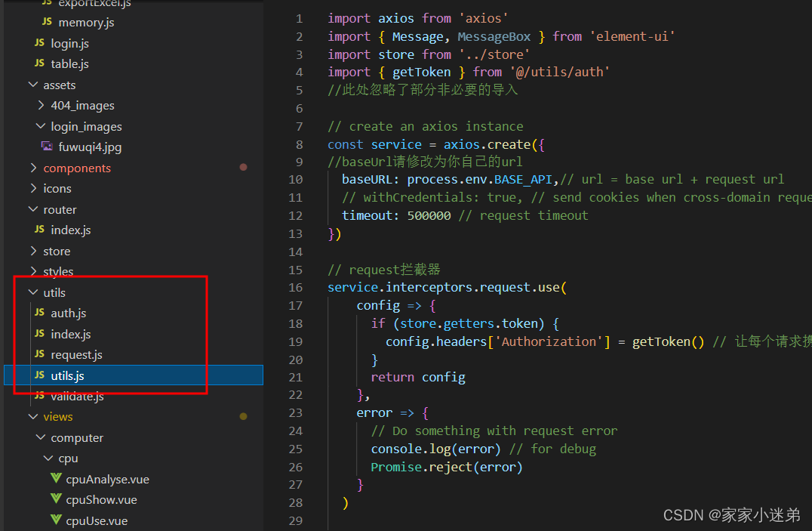Click JS icon beside utils.js
812x531 pixels.
(x=39, y=375)
